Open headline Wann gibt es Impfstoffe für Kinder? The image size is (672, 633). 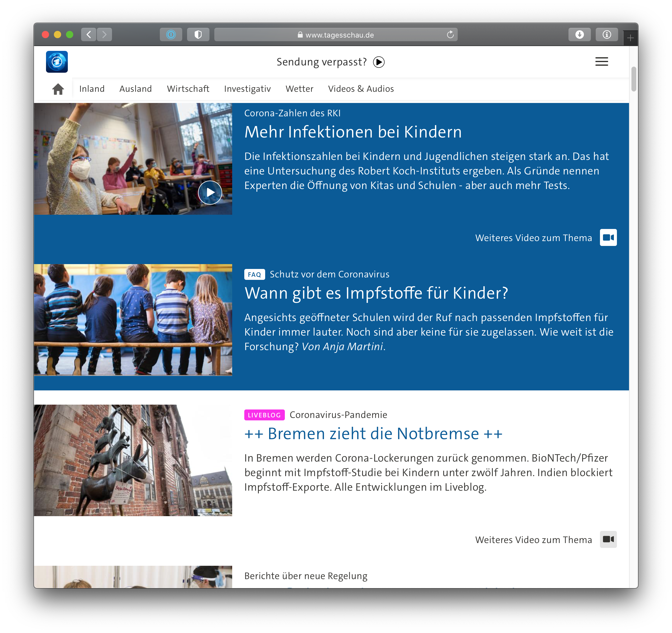pyautogui.click(x=376, y=293)
